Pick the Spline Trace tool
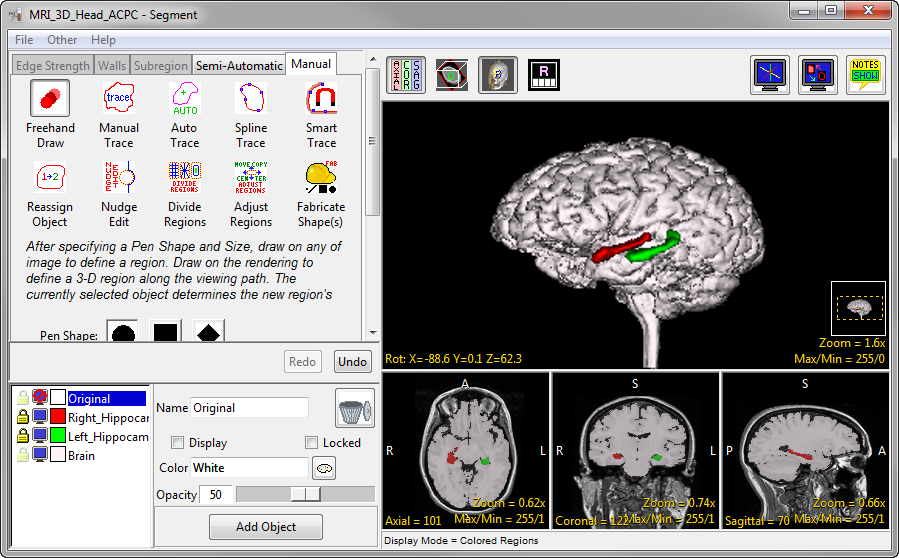Viewport: 899px width, 558px height. [x=251, y=99]
